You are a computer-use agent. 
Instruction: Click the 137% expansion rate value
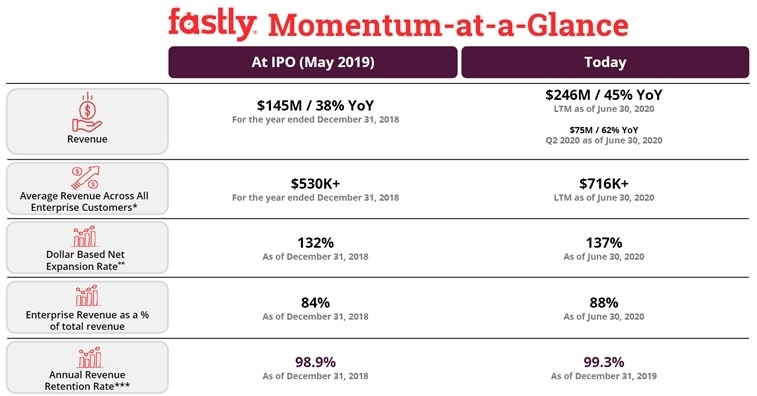pyautogui.click(x=604, y=242)
